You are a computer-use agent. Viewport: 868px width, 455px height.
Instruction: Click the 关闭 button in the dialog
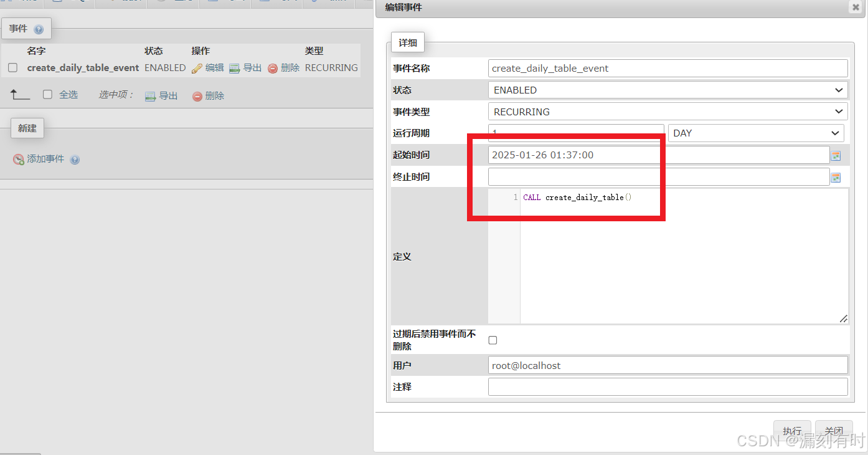834,431
